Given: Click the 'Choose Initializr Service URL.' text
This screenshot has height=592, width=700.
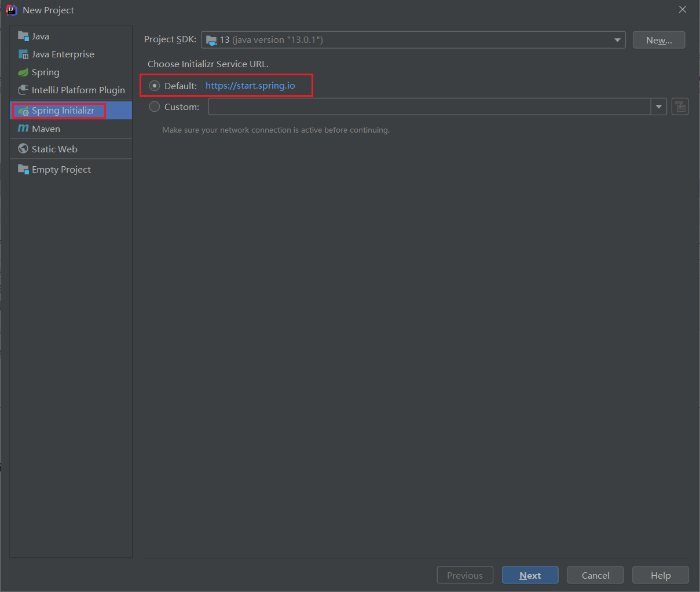Looking at the screenshot, I should click(208, 64).
